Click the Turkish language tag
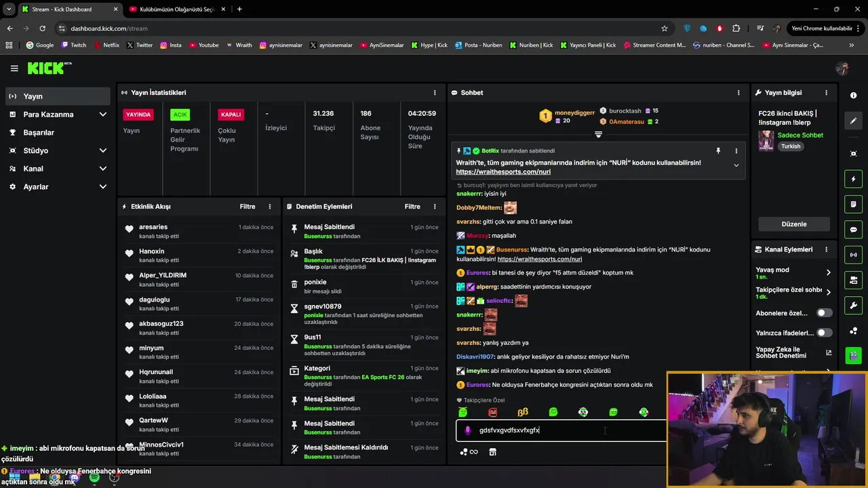The width and height of the screenshot is (868, 488). (791, 146)
